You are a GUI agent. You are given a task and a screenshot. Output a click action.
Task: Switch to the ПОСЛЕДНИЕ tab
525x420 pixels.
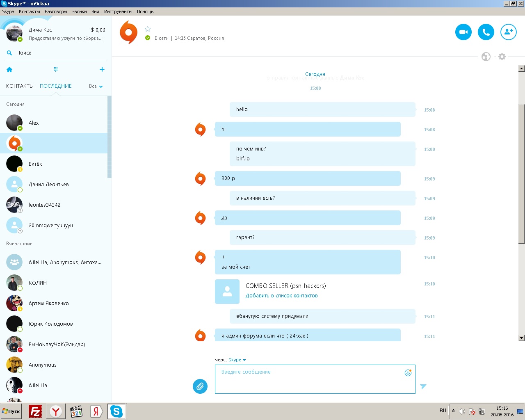pyautogui.click(x=56, y=86)
